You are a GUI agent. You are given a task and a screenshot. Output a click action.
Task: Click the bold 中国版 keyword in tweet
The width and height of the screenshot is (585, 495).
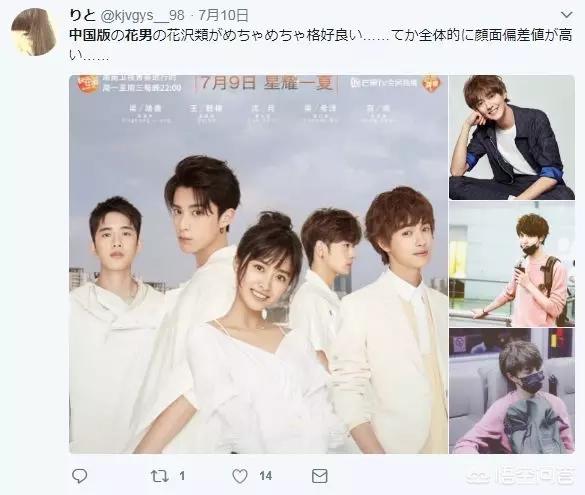(90, 35)
